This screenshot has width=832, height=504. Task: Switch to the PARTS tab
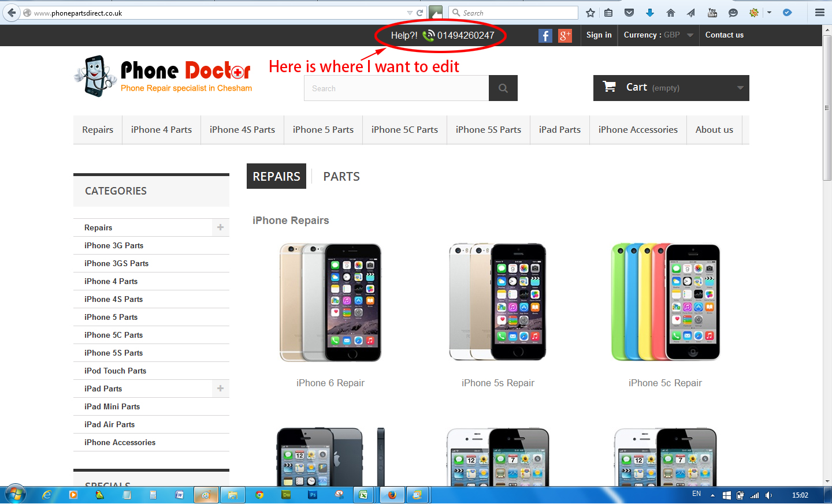341,177
